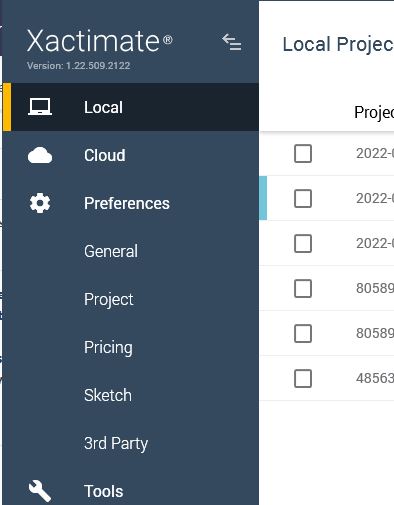Viewport: 394px width, 505px height.
Task: Tick checkbox of first 2022 project row
Action: tap(303, 153)
